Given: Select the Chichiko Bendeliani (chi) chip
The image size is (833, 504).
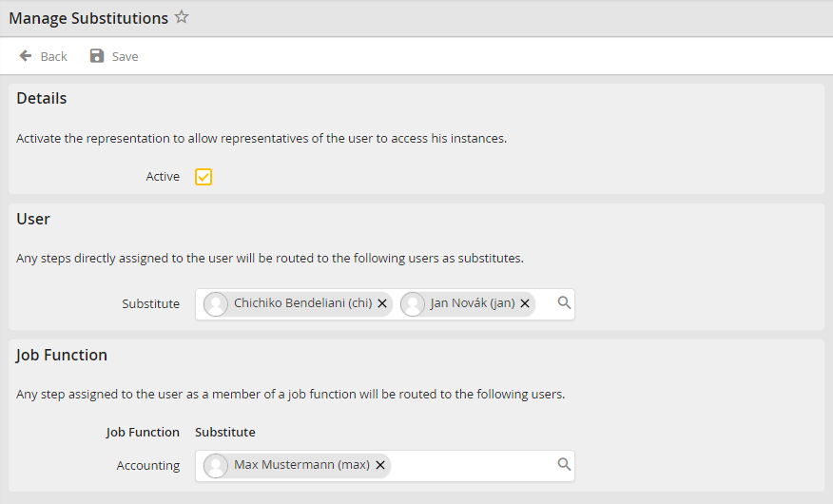Looking at the screenshot, I should [x=302, y=303].
